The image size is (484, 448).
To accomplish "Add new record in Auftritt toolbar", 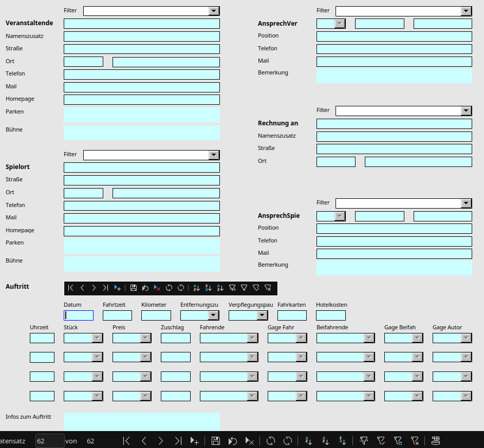I will tap(118, 288).
